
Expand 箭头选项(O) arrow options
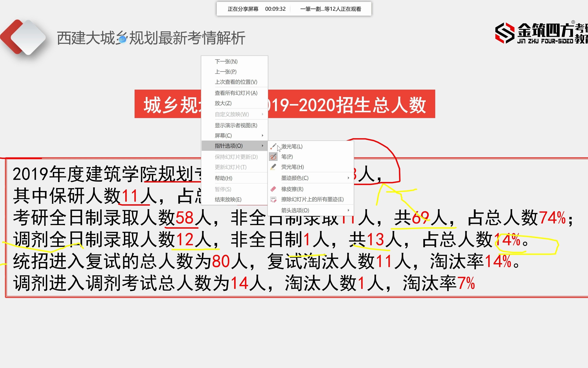pos(311,210)
